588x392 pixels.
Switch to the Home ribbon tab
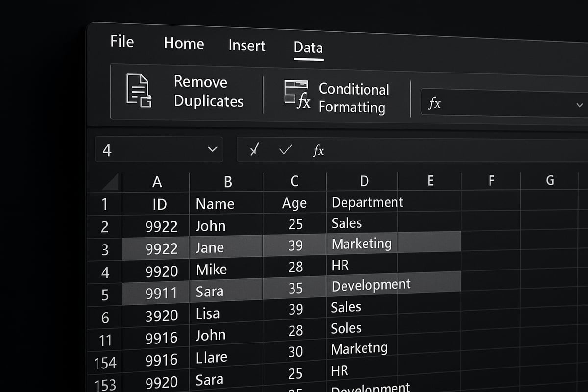(x=183, y=43)
